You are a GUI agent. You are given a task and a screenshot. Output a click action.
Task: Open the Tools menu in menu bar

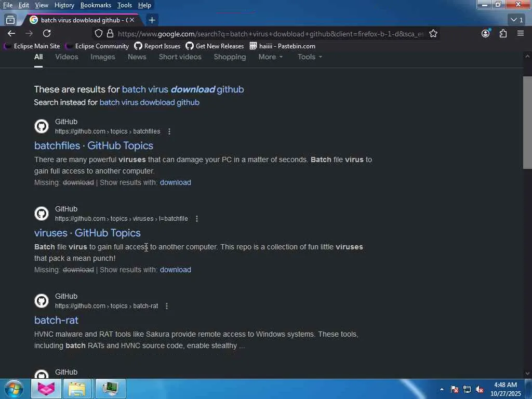[x=125, y=5]
